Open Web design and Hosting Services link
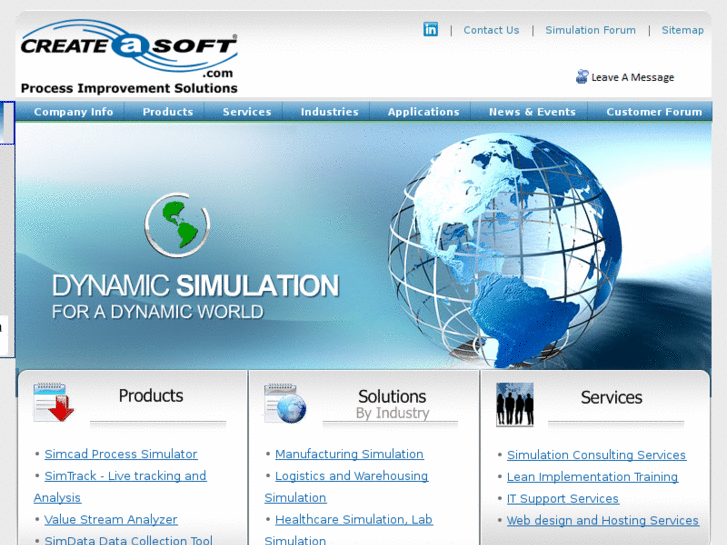The width and height of the screenshot is (727, 545). [x=602, y=520]
